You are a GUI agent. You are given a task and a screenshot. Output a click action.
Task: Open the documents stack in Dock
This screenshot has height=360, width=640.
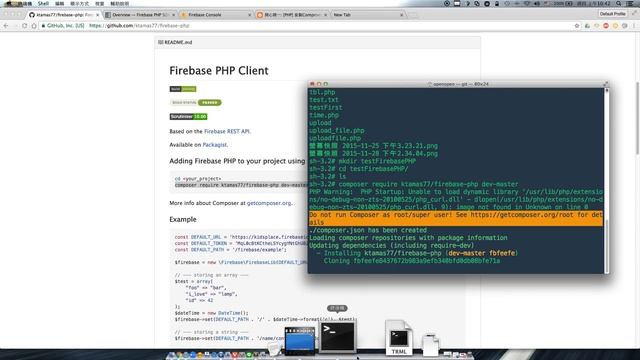pyautogui.click(x=430, y=345)
